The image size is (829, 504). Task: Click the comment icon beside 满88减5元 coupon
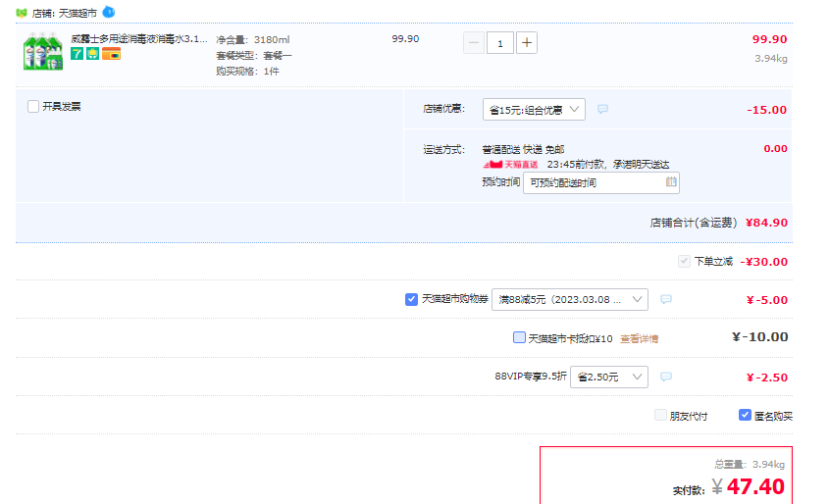tap(666, 299)
